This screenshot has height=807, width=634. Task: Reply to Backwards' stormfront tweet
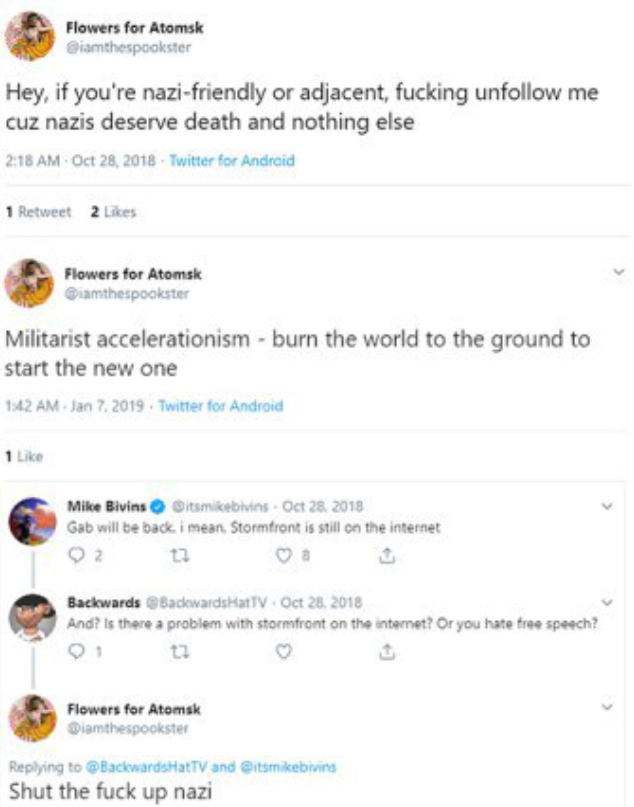77,652
